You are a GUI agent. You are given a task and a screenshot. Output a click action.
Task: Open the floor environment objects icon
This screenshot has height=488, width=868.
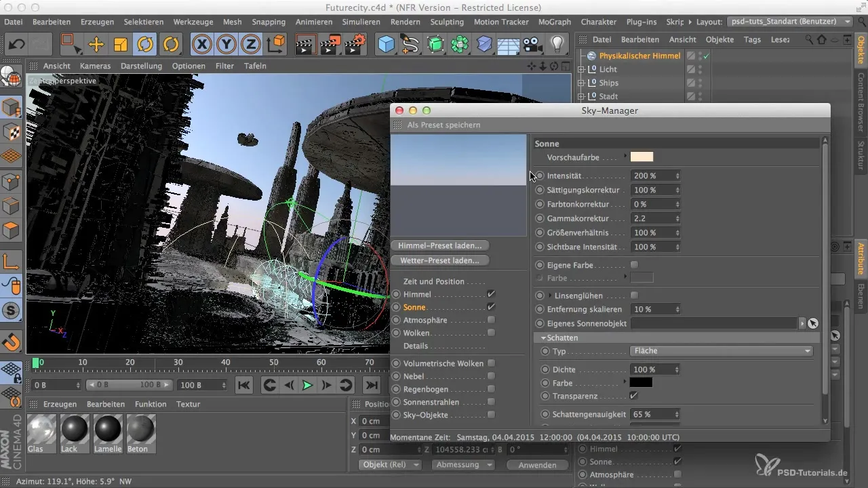pos(509,45)
